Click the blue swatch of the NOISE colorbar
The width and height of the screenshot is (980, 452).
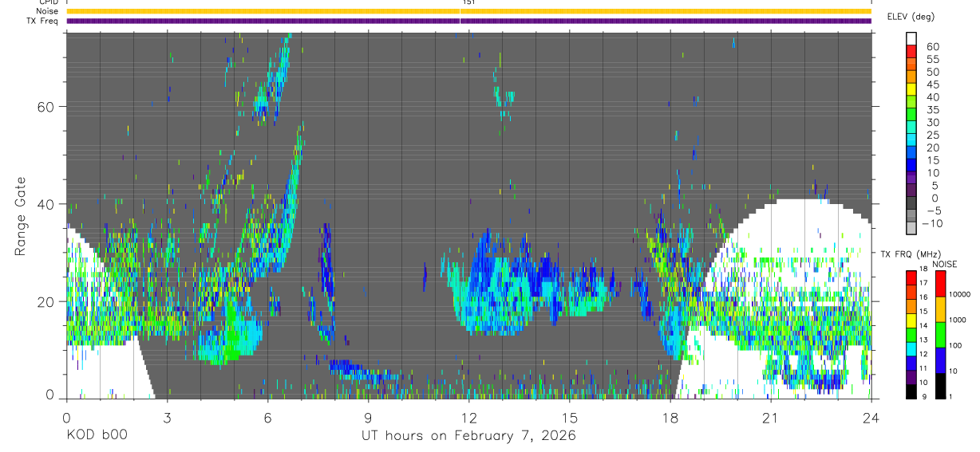pyautogui.click(x=939, y=360)
